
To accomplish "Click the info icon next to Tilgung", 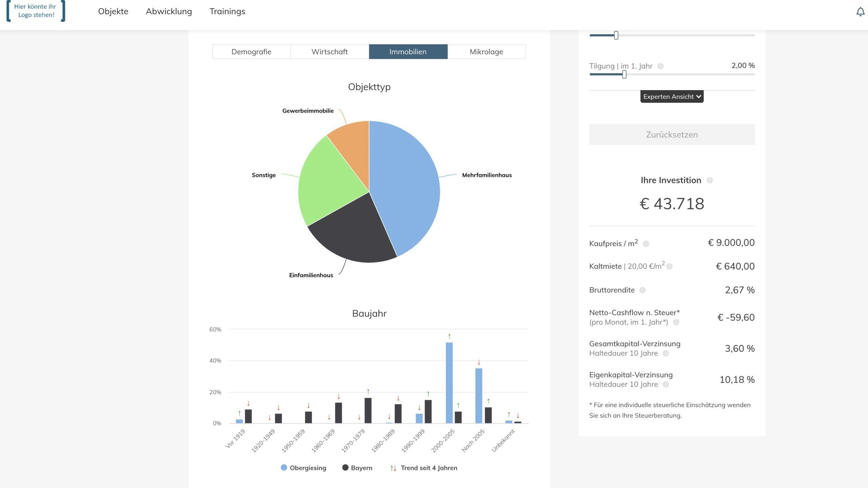I will coord(661,66).
